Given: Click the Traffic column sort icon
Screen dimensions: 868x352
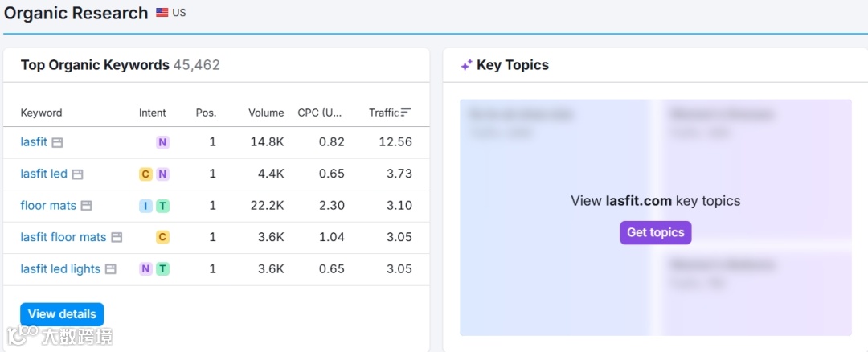Looking at the screenshot, I should pyautogui.click(x=407, y=113).
